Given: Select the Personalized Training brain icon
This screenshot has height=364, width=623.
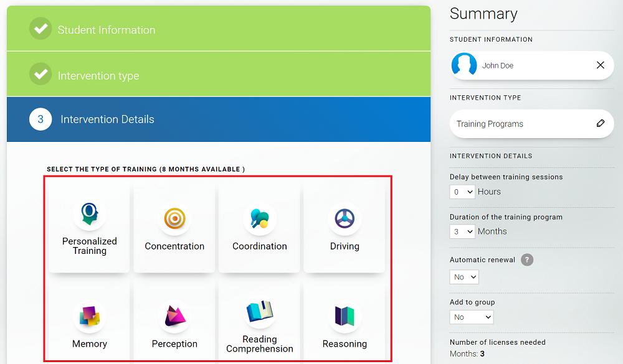Looking at the screenshot, I should point(89,215).
